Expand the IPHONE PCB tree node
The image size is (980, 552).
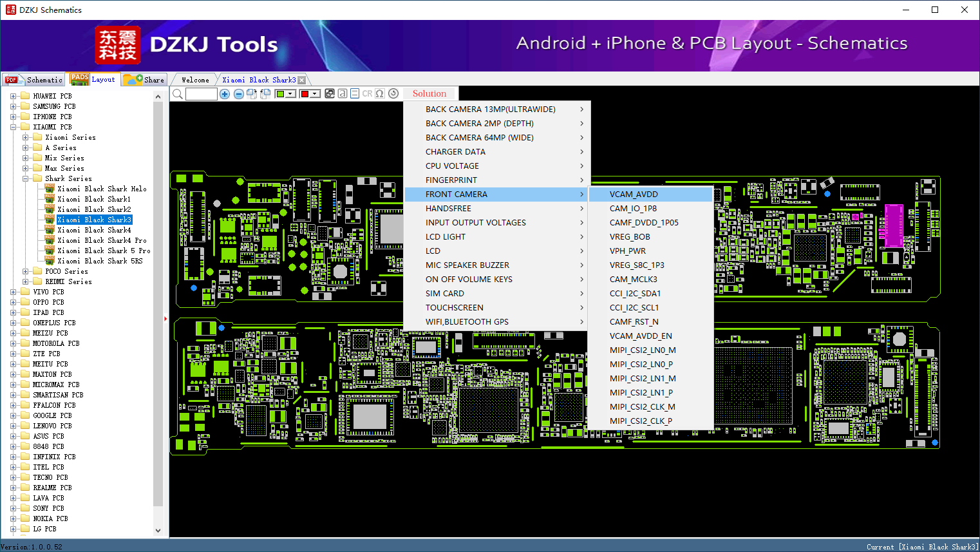13,117
